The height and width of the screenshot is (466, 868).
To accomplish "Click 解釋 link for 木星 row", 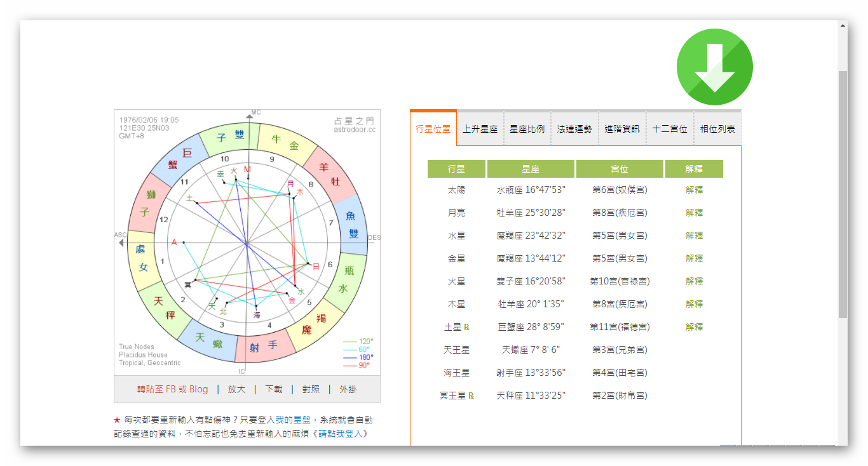I will click(x=695, y=304).
